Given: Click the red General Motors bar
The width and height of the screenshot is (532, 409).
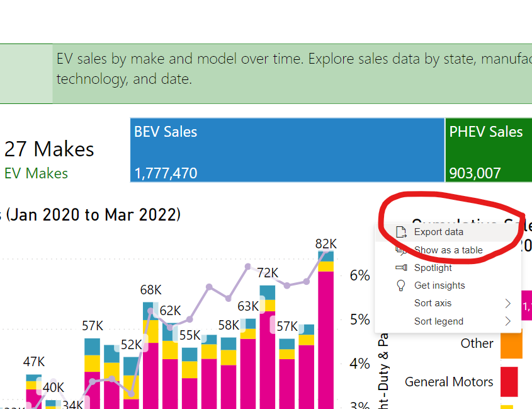Looking at the screenshot, I should pyautogui.click(x=509, y=382).
